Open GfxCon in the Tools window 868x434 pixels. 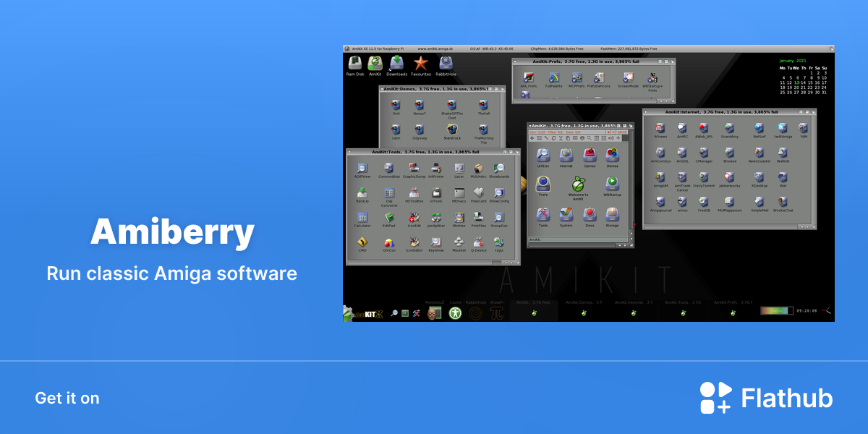tap(389, 244)
